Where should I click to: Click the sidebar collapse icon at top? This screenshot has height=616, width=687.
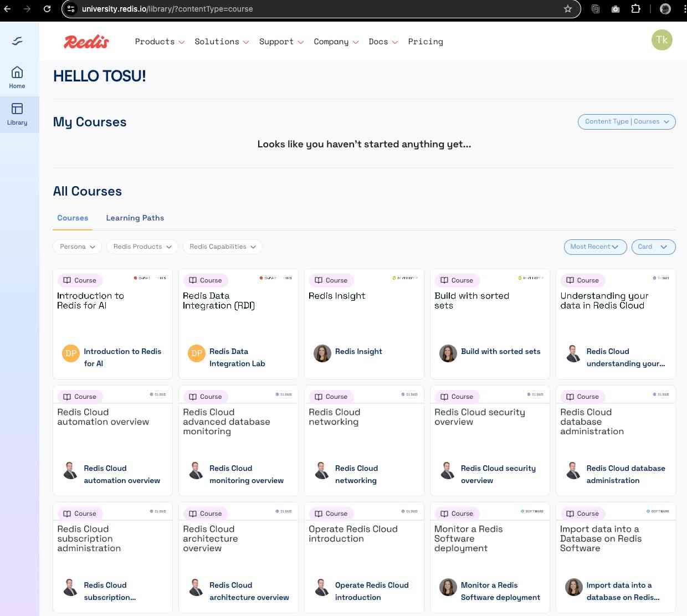pos(17,41)
